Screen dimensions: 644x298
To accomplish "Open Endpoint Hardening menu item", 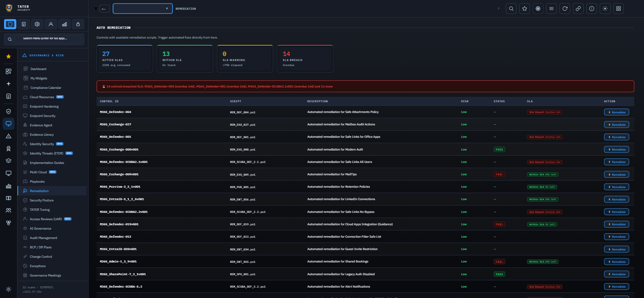I will 52,106.
